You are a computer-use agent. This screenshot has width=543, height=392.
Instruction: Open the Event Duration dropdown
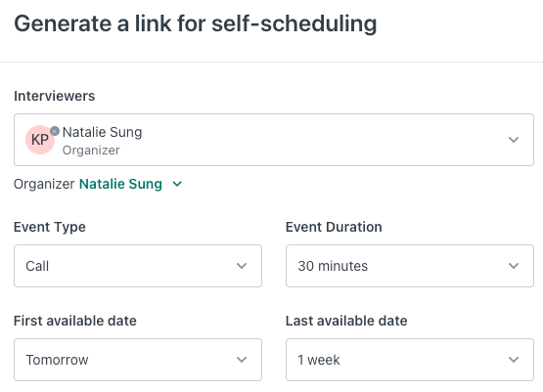click(x=410, y=266)
